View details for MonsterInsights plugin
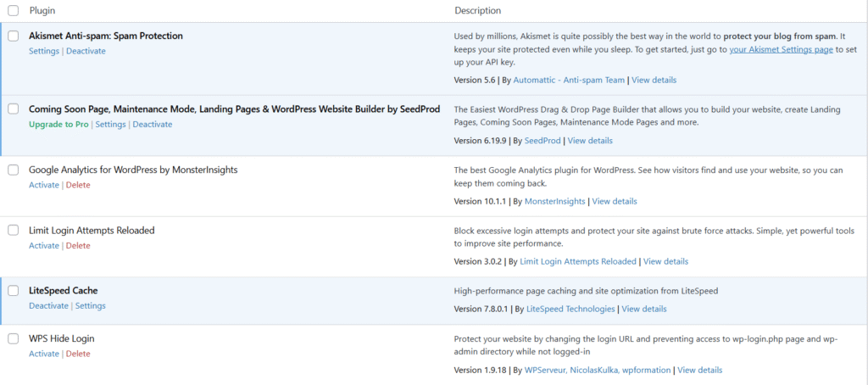The height and width of the screenshot is (385, 868). (x=615, y=202)
